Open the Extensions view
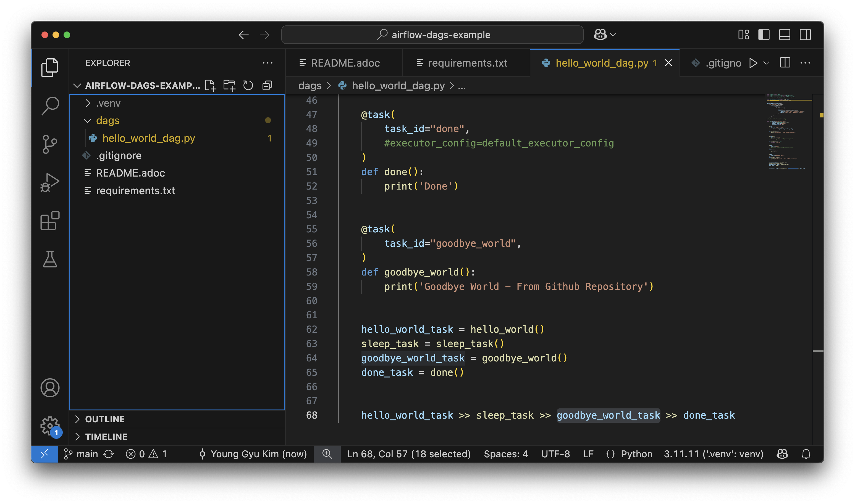Viewport: 855px width, 504px height. click(x=50, y=221)
